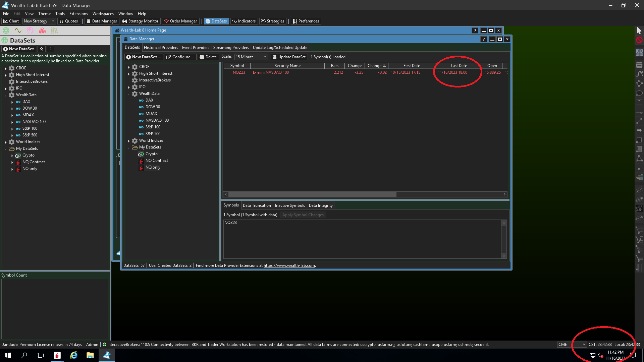Open Quotes from the main toolbar
Image resolution: width=644 pixels, height=362 pixels.
point(69,21)
